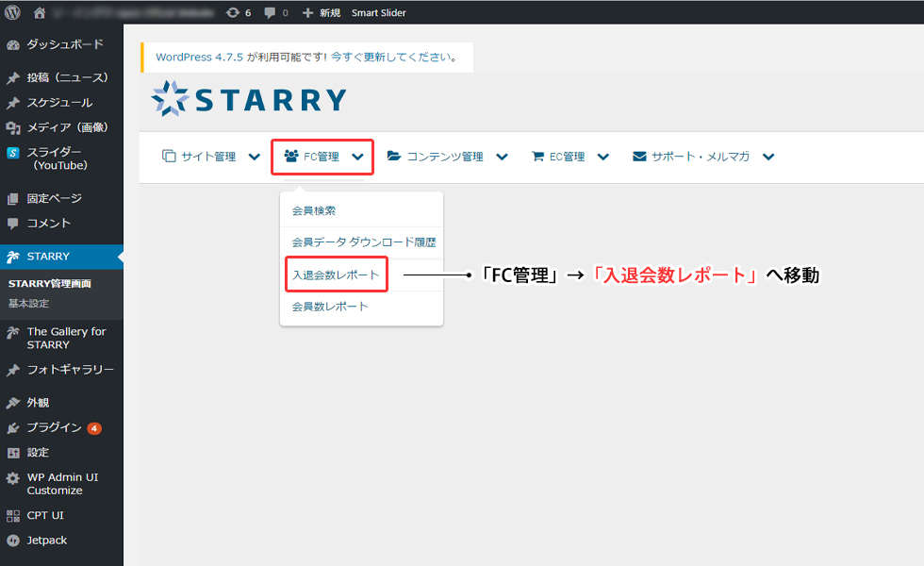Open the EC管理 menu label
This screenshot has width=924, height=566.
(567, 157)
